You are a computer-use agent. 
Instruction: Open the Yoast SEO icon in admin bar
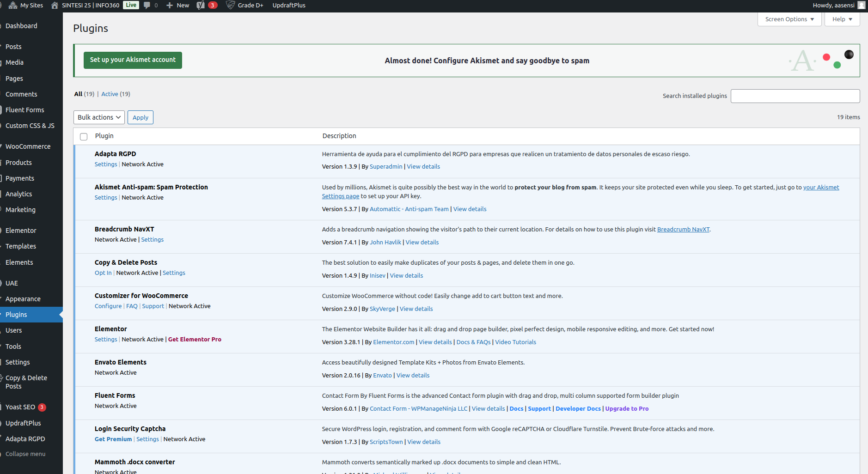(x=201, y=6)
